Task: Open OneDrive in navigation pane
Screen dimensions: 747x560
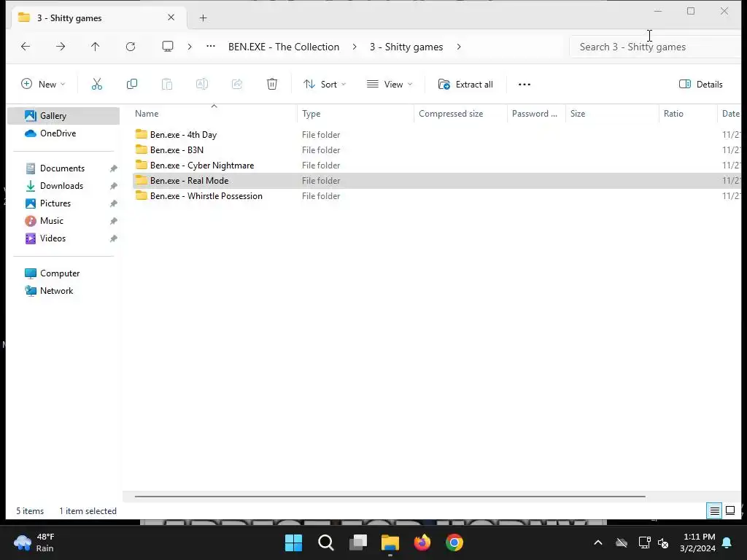Action: click(63, 133)
